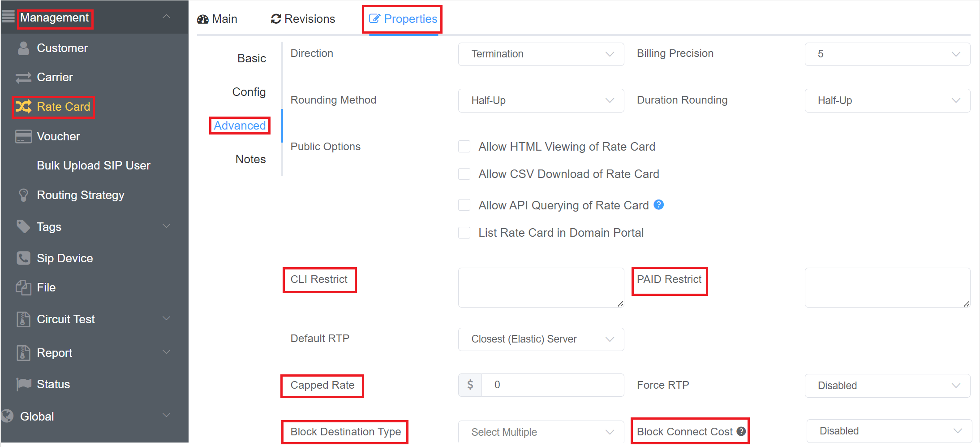This screenshot has height=447, width=980.
Task: Switch to the Revisions tab
Action: click(303, 19)
